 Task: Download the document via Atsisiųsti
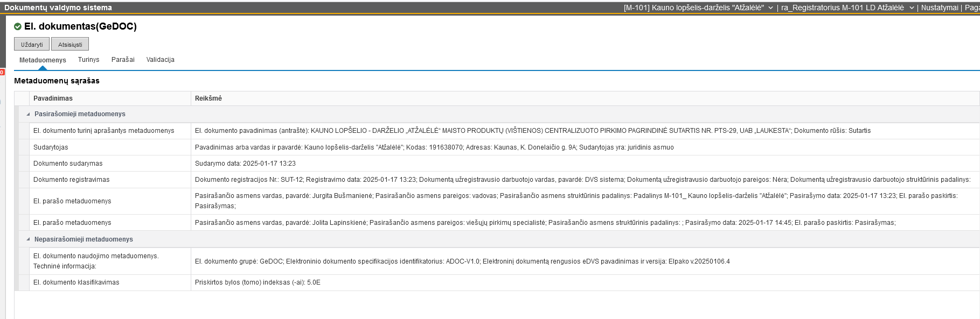click(x=70, y=45)
